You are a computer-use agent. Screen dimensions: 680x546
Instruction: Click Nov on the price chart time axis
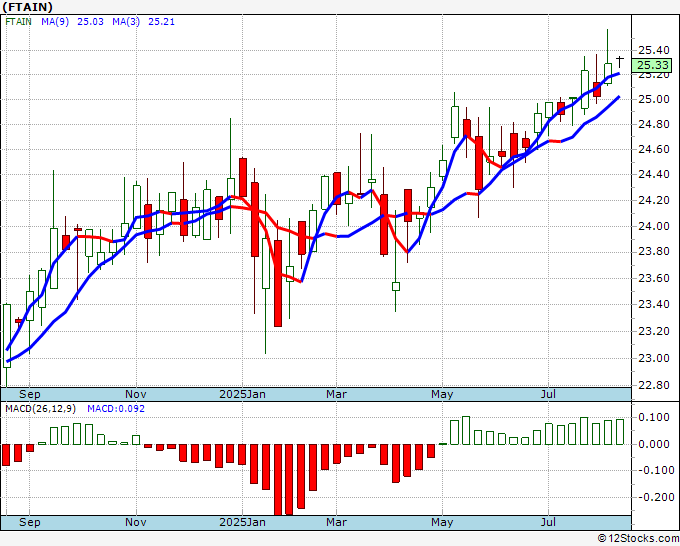[136, 394]
